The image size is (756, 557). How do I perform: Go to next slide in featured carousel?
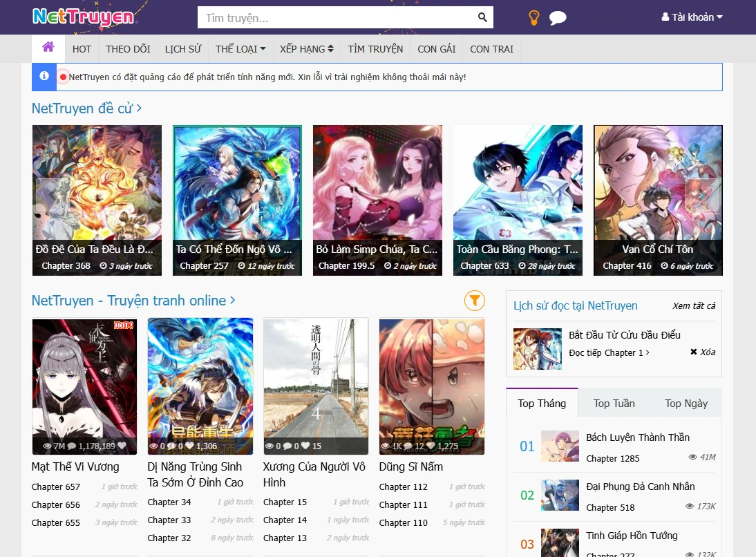[x=702, y=196]
